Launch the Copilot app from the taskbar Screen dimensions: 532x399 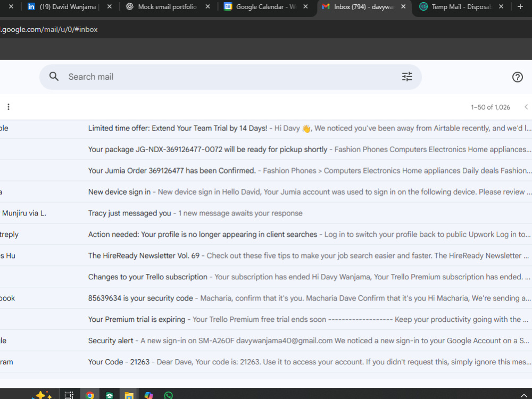[148, 395]
